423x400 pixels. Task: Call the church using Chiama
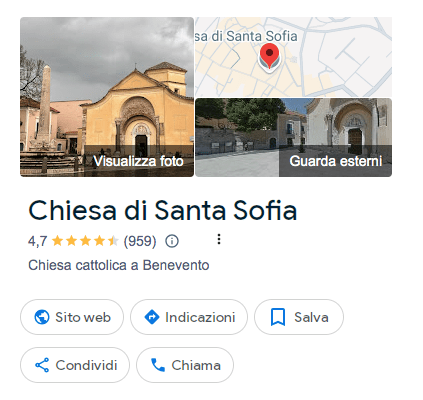click(x=185, y=365)
